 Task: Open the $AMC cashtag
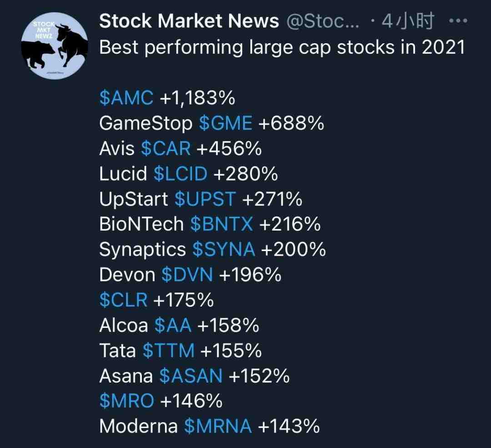pyautogui.click(x=126, y=97)
